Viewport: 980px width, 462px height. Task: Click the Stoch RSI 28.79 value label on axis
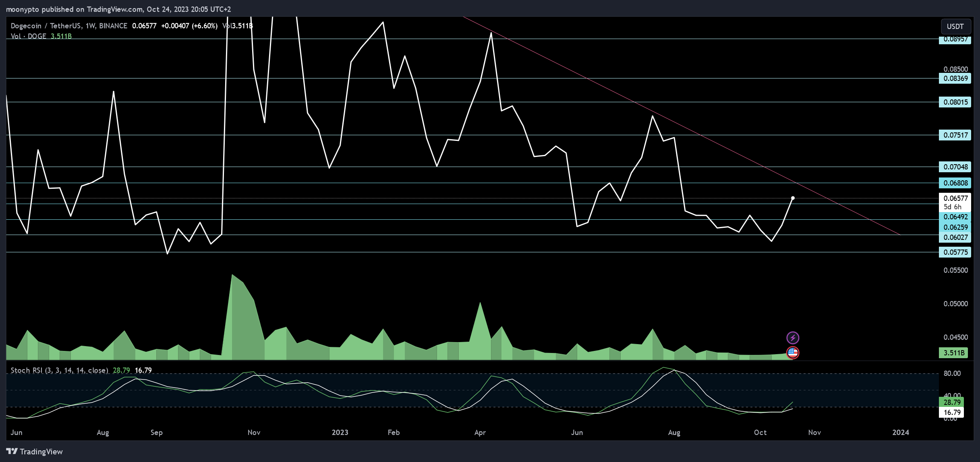951,402
